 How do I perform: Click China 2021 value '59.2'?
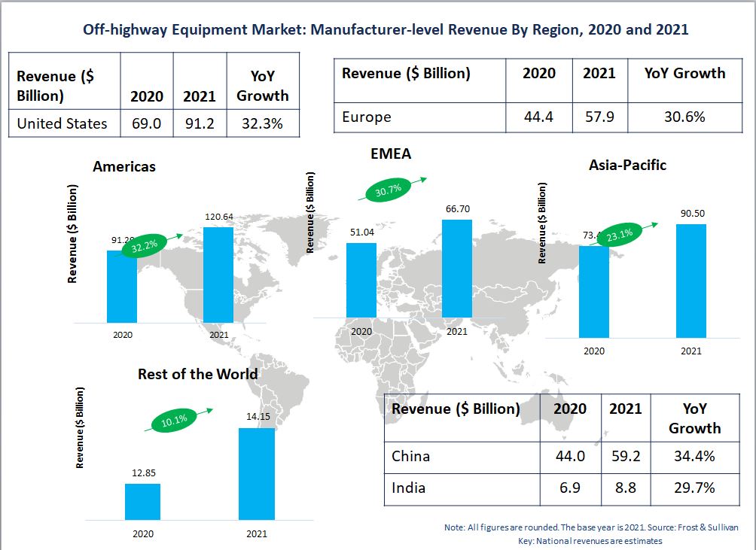[x=626, y=456]
